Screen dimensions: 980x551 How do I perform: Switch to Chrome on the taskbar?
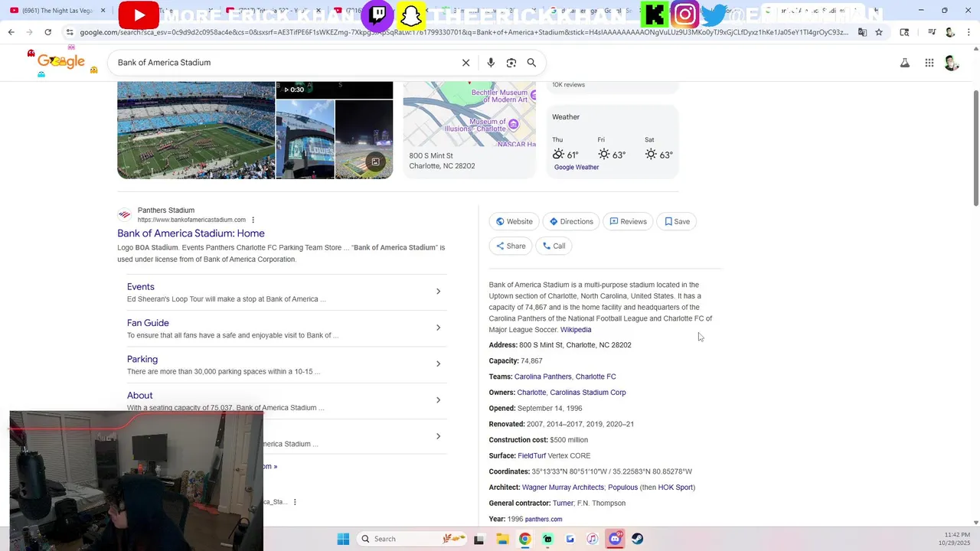click(x=524, y=539)
